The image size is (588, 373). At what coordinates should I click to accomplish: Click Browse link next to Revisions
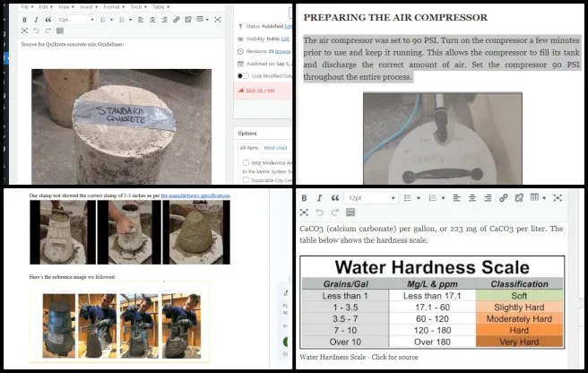pos(282,51)
